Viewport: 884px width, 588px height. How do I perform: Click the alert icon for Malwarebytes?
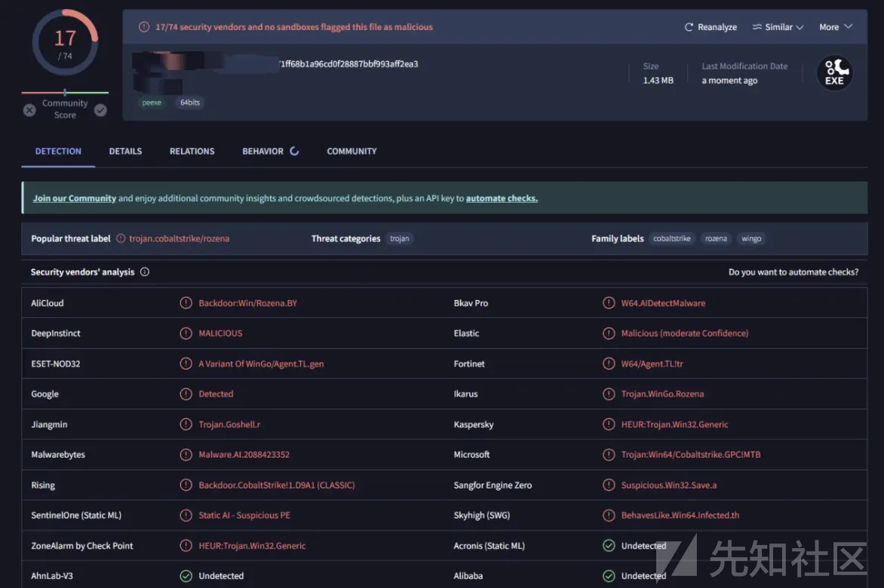pyautogui.click(x=186, y=455)
